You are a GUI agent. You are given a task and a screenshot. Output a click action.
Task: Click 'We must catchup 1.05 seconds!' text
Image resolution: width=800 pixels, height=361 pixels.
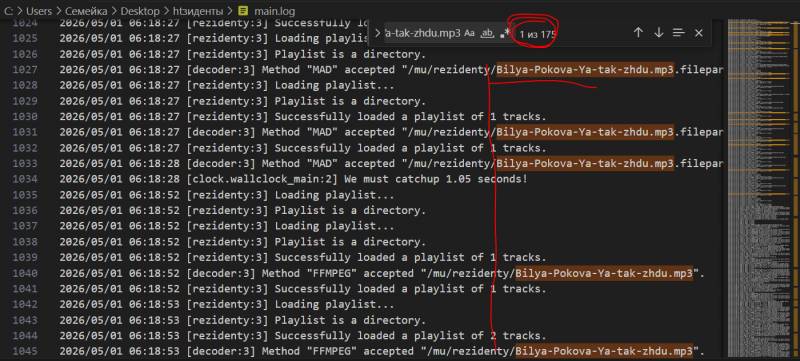coord(436,179)
